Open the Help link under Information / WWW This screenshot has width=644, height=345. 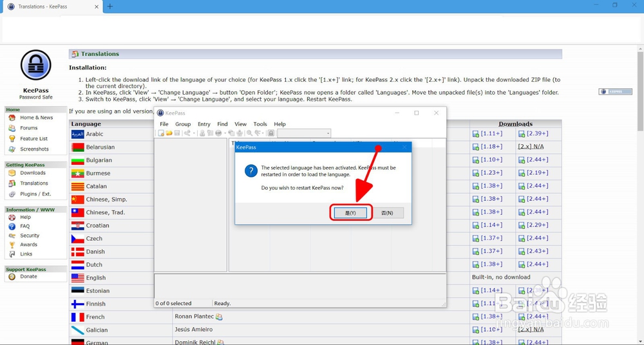coord(26,217)
